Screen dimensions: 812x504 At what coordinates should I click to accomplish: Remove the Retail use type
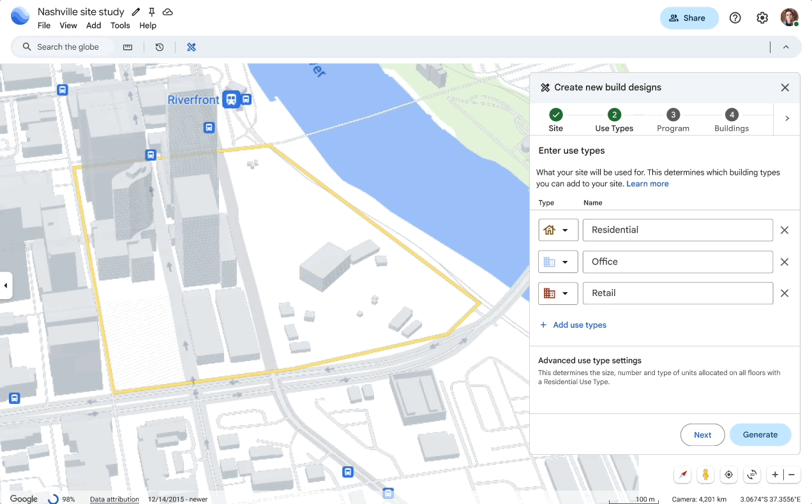[x=785, y=293]
